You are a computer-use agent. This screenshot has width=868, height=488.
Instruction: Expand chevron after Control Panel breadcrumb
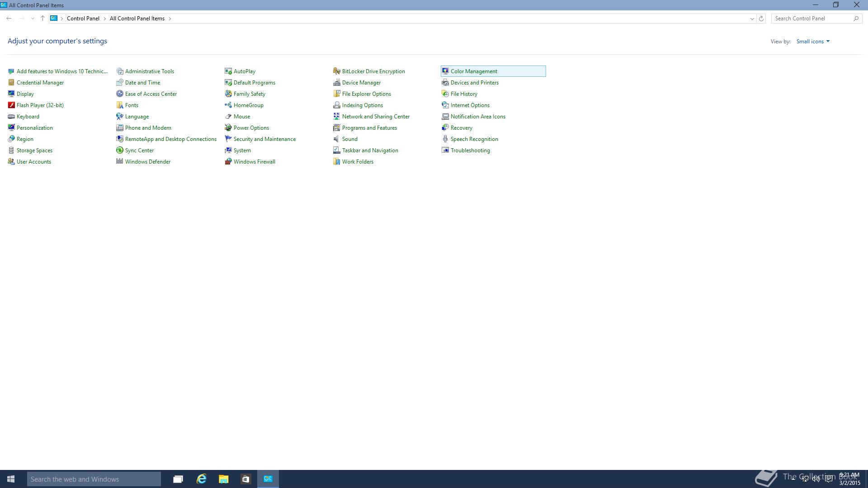(x=105, y=19)
